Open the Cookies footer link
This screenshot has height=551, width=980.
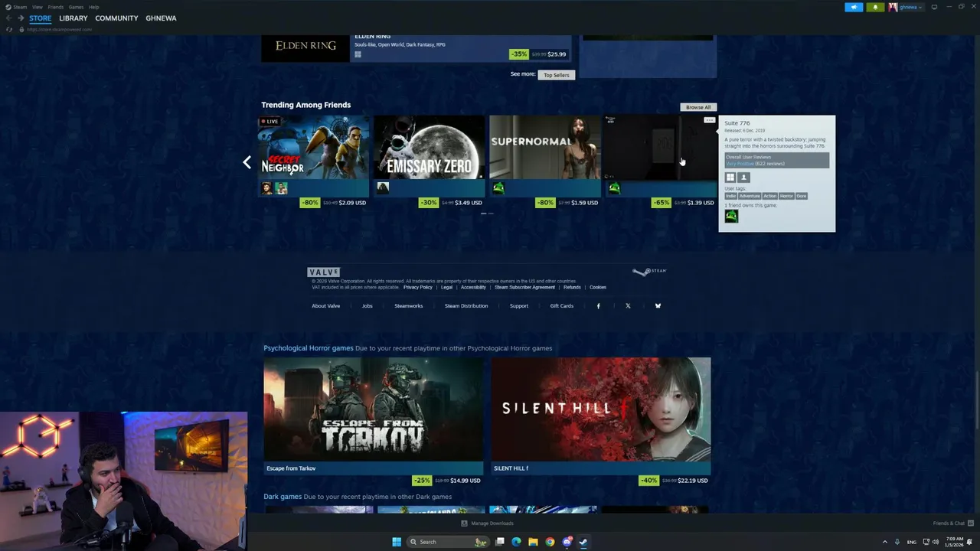pyautogui.click(x=598, y=287)
